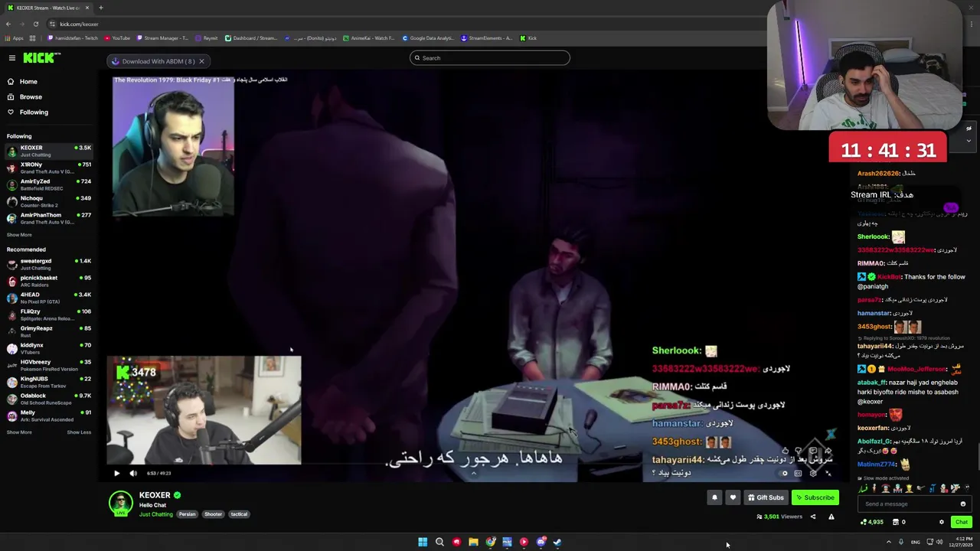
Task: Open the chat shop icon
Action: click(x=896, y=522)
